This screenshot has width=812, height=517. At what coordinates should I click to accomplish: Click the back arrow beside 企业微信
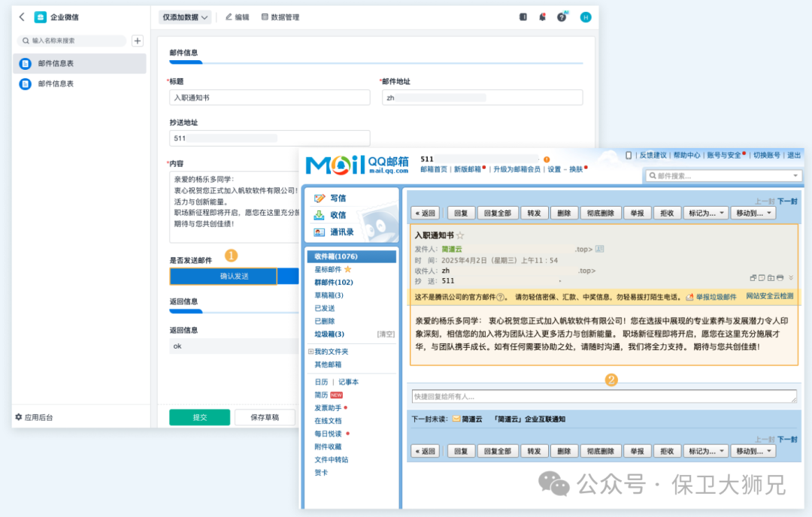[22, 17]
